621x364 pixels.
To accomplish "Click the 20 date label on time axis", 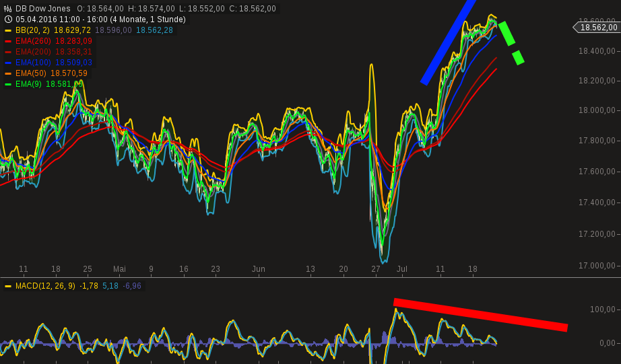I will [x=344, y=269].
